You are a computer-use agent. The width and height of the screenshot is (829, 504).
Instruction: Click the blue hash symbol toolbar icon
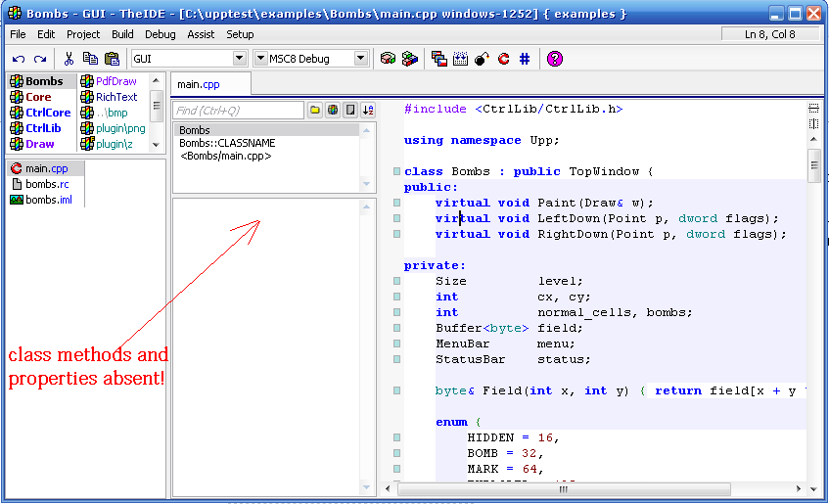pyautogui.click(x=525, y=59)
